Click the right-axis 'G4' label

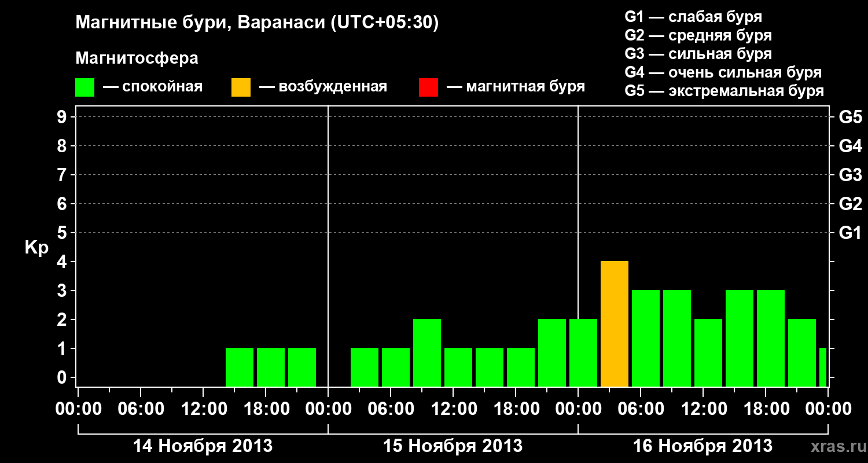pyautogui.click(x=850, y=146)
